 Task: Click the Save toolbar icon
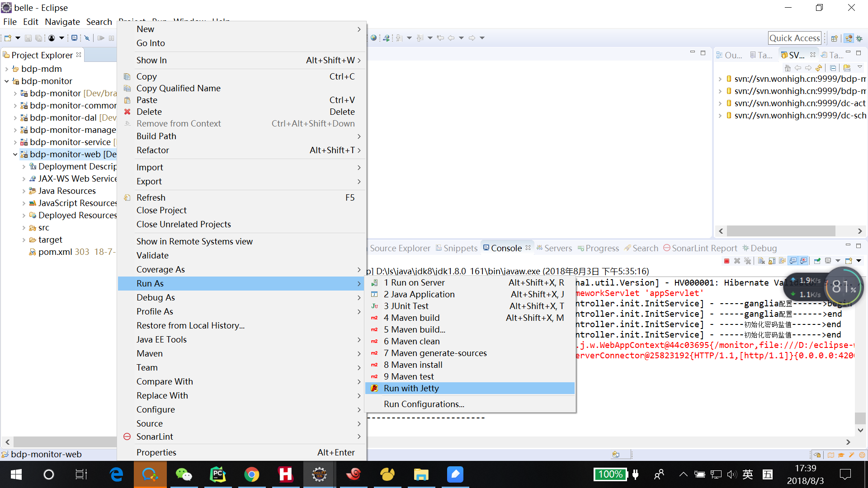tap(28, 38)
